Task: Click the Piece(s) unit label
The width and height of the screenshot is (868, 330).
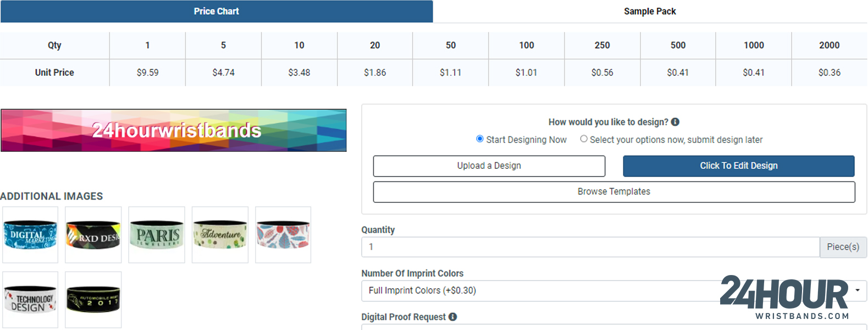Action: click(x=843, y=247)
